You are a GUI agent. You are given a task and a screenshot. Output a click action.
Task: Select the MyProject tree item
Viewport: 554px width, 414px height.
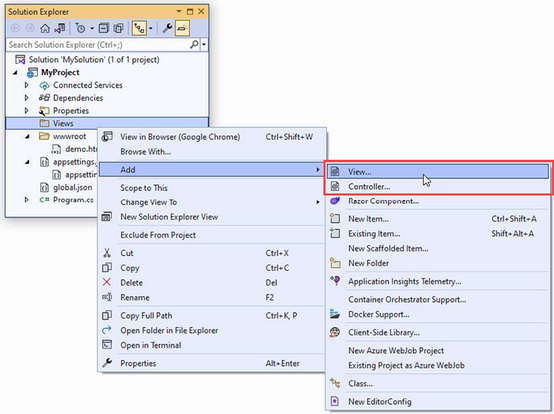point(60,72)
